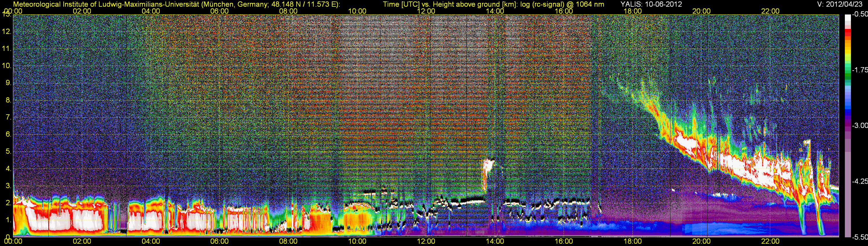Click the 20:00 label on the top time axis
Image resolution: width=868 pixels, height=246 pixels.
(702, 11)
